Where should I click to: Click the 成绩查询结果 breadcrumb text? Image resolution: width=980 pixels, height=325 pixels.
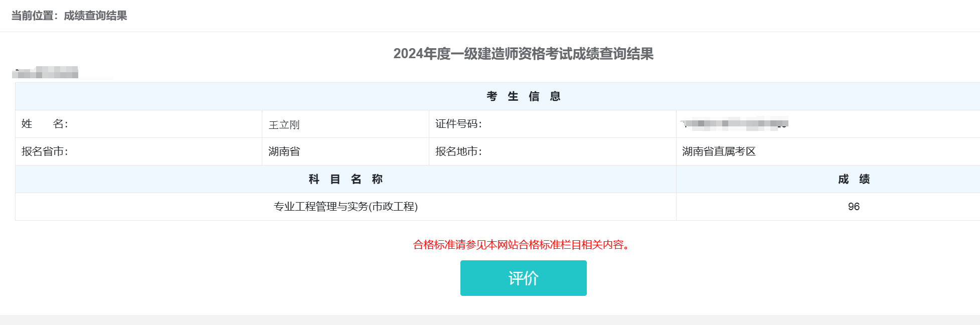[x=95, y=16]
